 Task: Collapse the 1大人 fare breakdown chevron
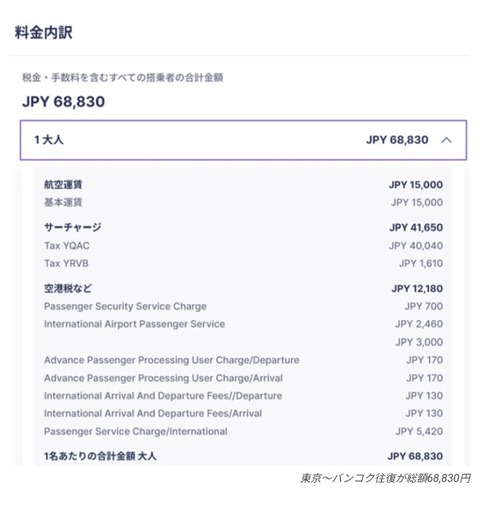pos(446,140)
